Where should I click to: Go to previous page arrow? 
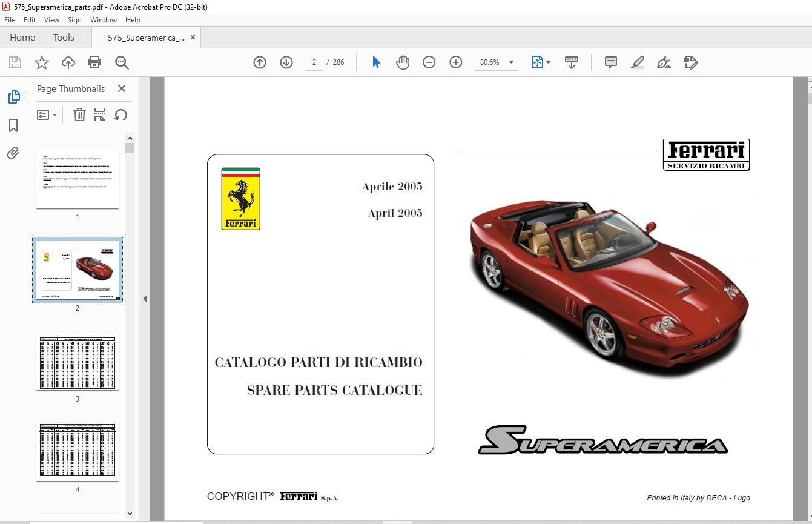point(260,62)
